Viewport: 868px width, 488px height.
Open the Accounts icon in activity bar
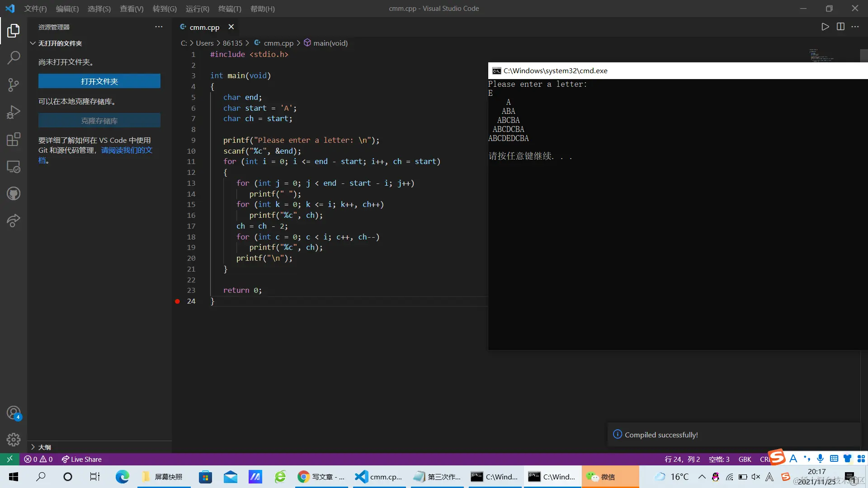pyautogui.click(x=14, y=413)
